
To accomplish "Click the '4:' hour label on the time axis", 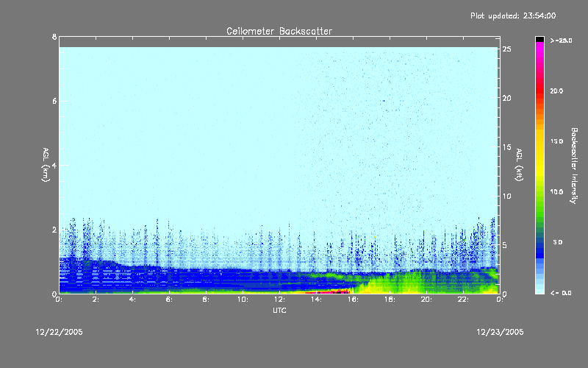I will click(x=133, y=300).
